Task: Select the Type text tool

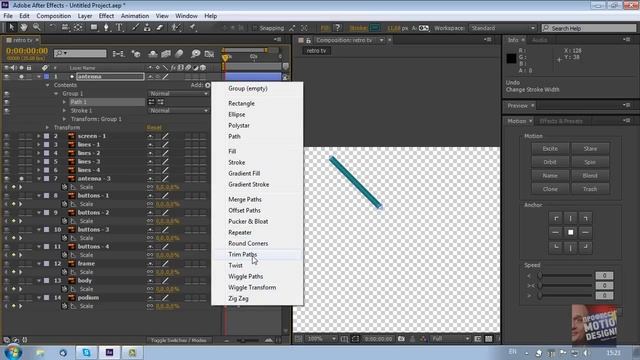Action: click(119, 27)
